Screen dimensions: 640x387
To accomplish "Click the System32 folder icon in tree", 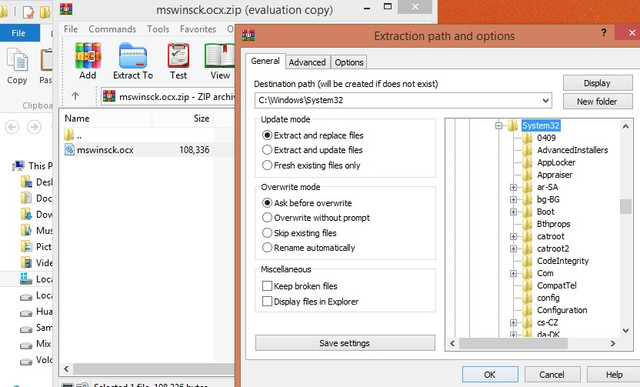I will 513,125.
